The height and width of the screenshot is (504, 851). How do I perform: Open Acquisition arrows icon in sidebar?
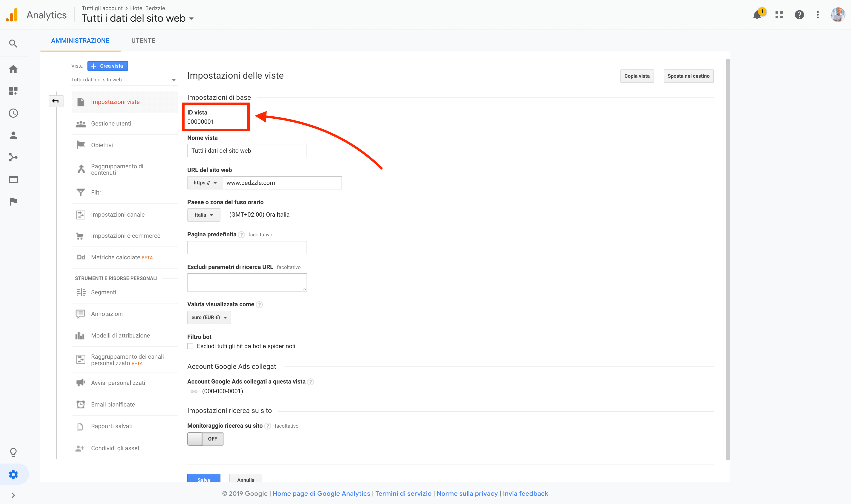[x=13, y=157]
